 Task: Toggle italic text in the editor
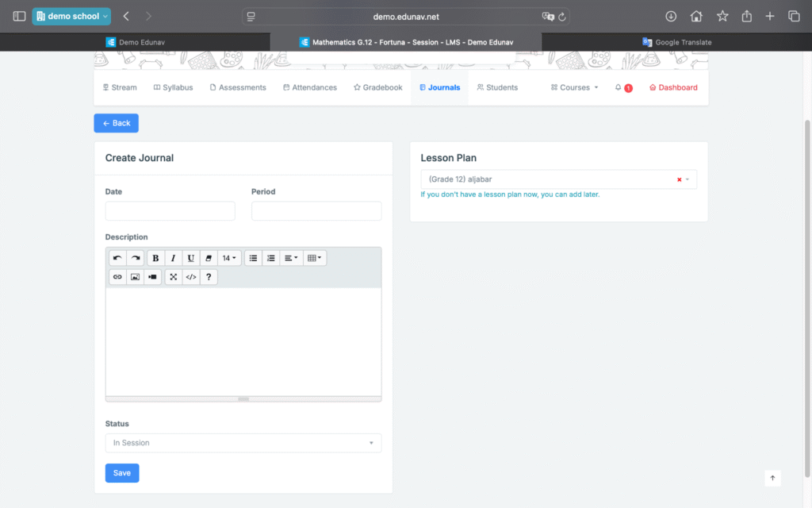(x=173, y=258)
